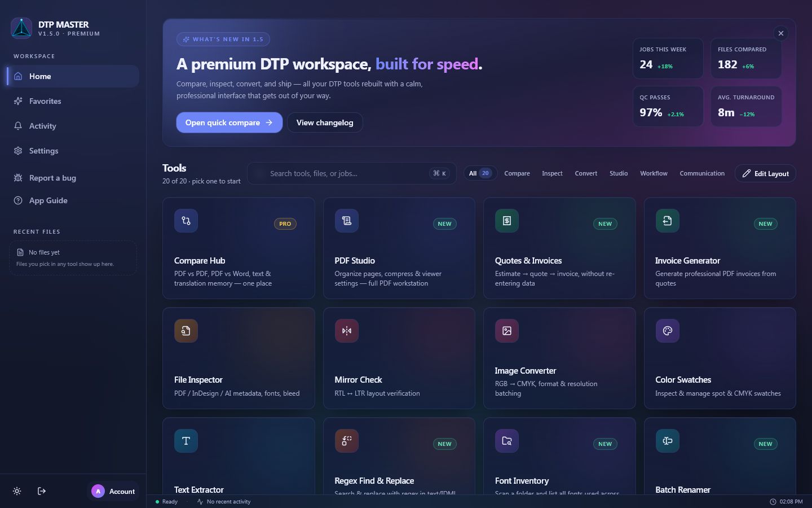Click the Ready status indicator
812x508 pixels.
point(166,501)
